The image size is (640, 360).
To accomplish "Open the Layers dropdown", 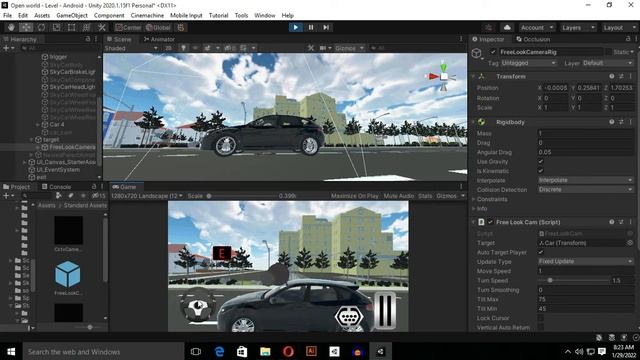I will 577,27.
